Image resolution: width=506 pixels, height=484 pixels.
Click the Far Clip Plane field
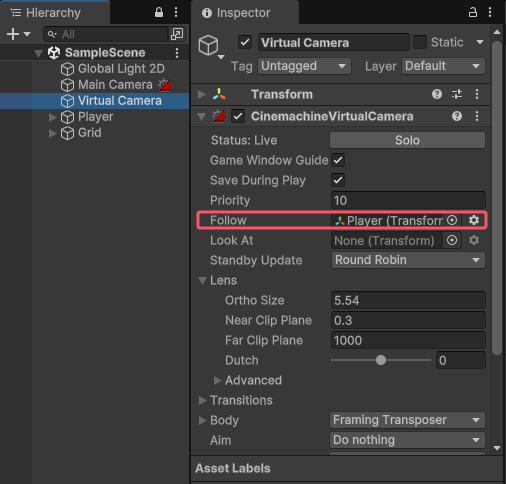pyautogui.click(x=408, y=340)
